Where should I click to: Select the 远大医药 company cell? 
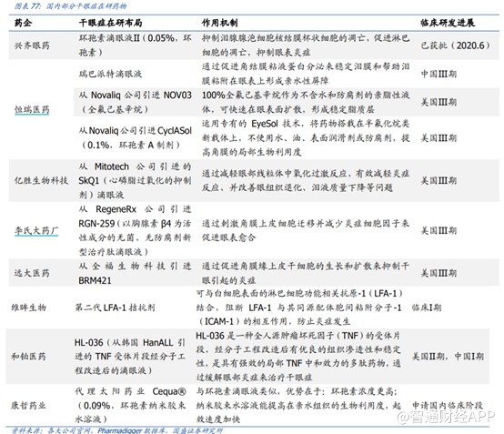click(32, 273)
